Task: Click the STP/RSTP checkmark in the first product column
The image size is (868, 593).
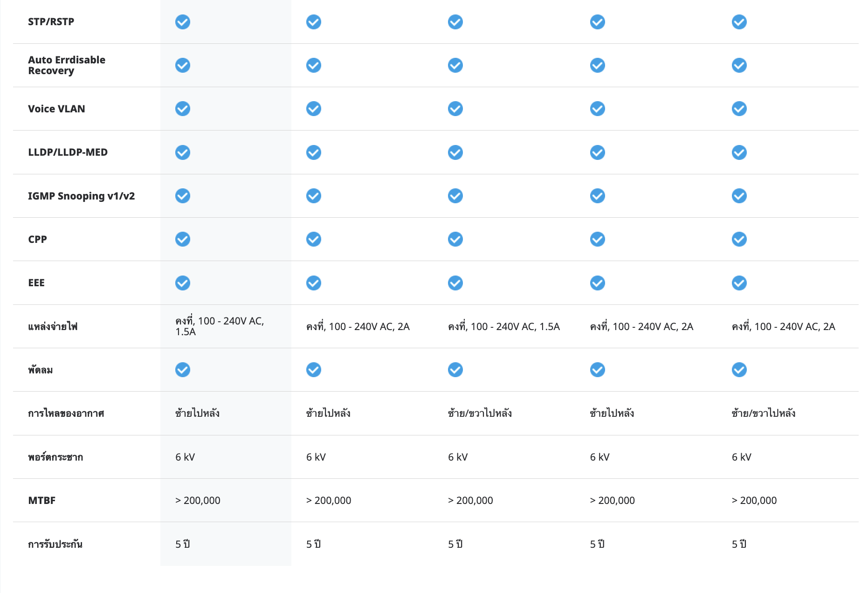Action: point(182,22)
